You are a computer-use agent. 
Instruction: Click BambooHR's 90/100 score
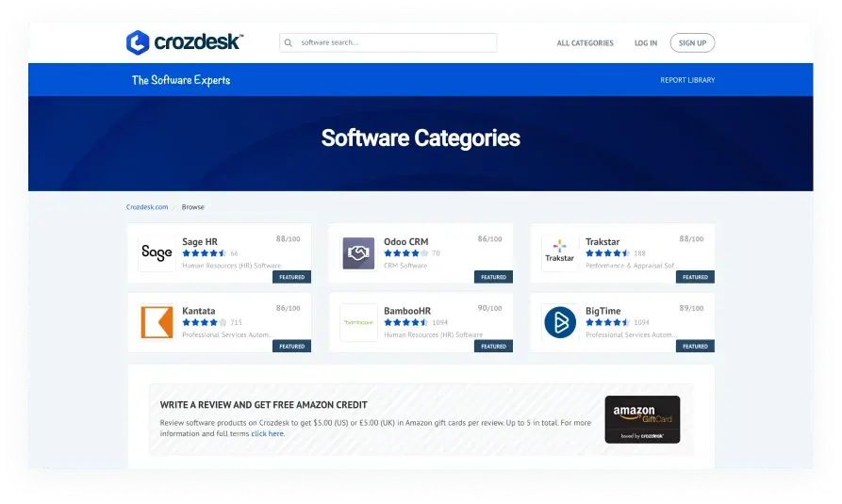489,308
